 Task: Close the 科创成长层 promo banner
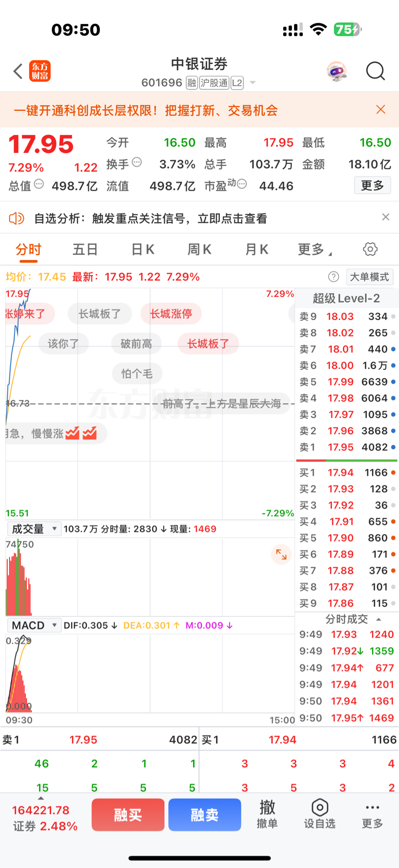coord(381,109)
